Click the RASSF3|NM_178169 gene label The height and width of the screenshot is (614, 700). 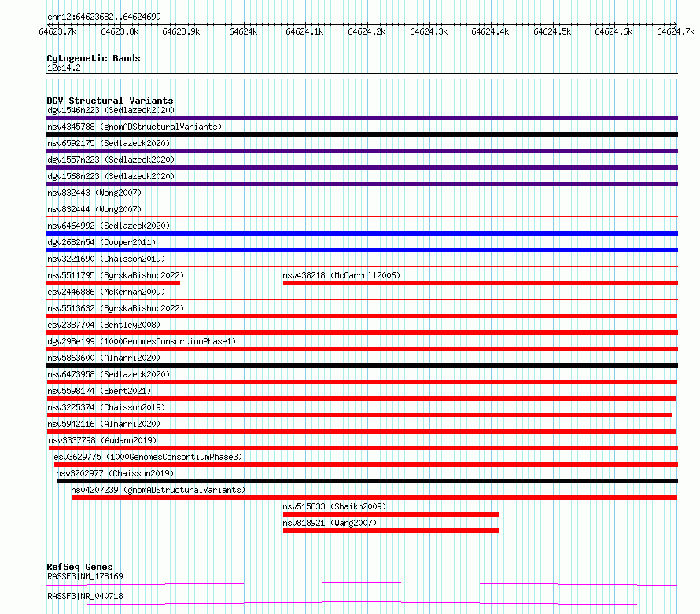(85, 576)
